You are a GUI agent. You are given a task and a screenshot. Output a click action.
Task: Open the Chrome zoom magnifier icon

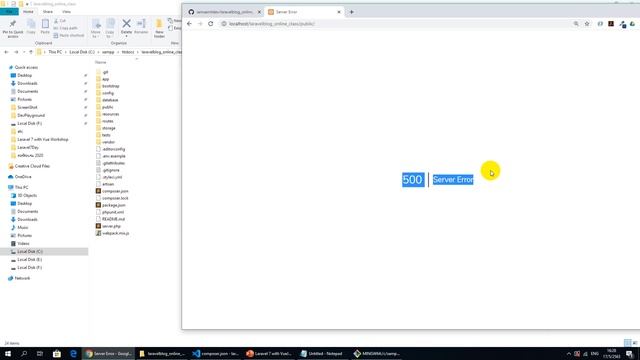[576, 24]
